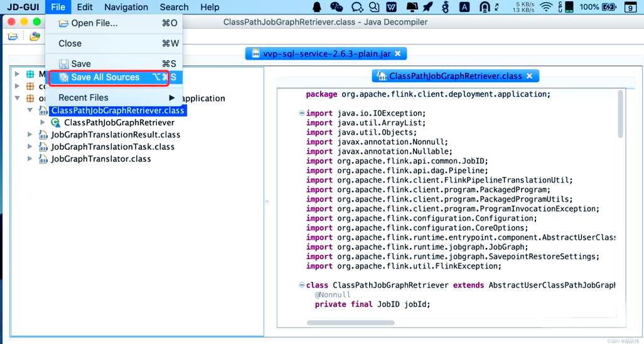Select JobGraphTranslationResult.class in tree

click(x=115, y=135)
